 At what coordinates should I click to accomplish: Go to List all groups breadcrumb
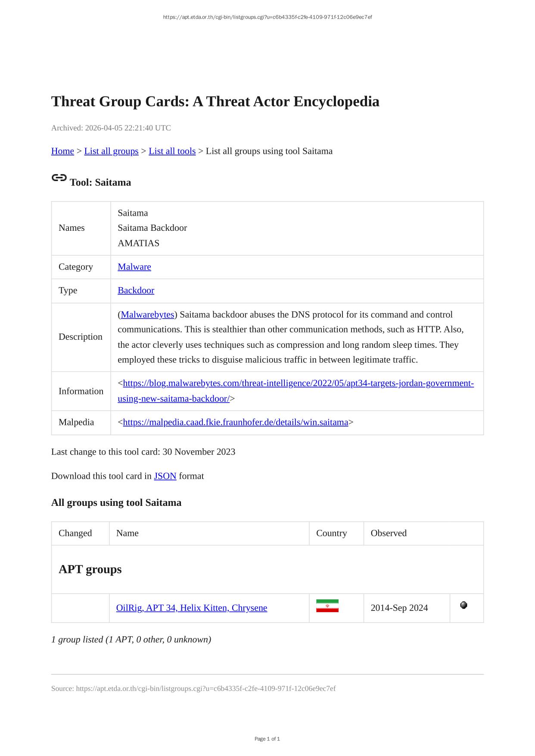tap(111, 151)
